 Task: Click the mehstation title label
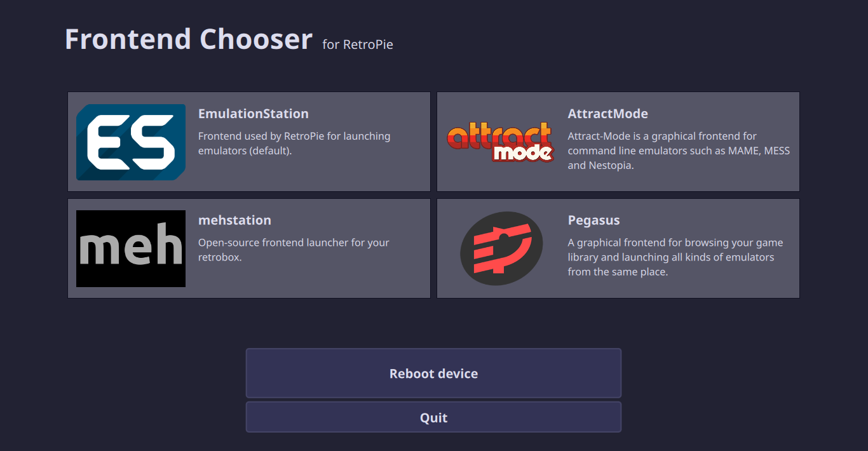pyautogui.click(x=234, y=220)
